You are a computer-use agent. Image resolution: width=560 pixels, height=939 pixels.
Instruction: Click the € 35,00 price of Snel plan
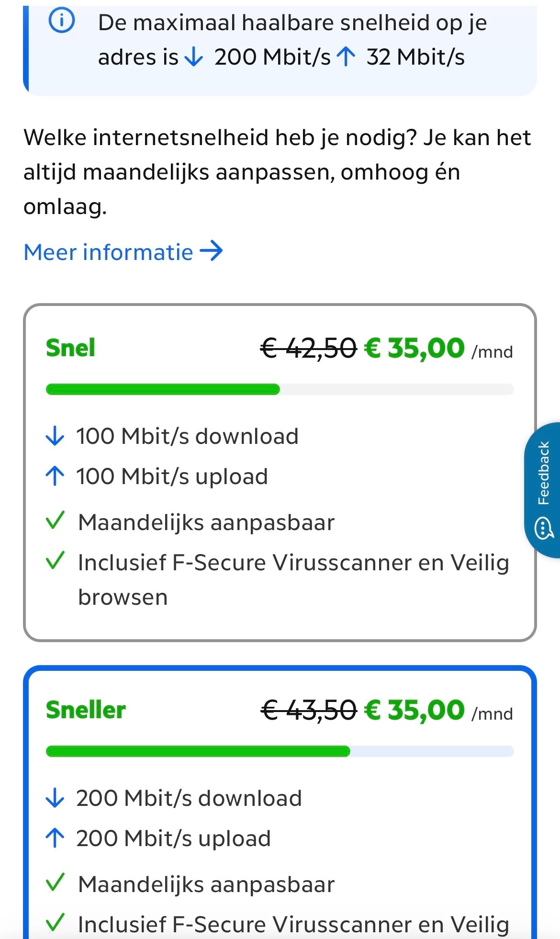pyautogui.click(x=414, y=348)
